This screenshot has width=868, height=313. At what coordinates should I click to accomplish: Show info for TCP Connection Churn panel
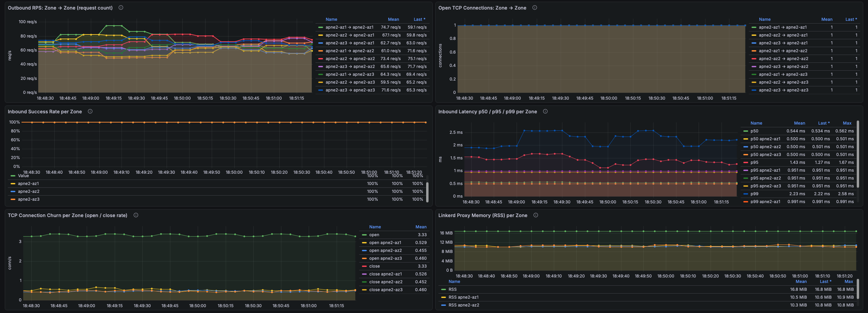[x=136, y=215]
